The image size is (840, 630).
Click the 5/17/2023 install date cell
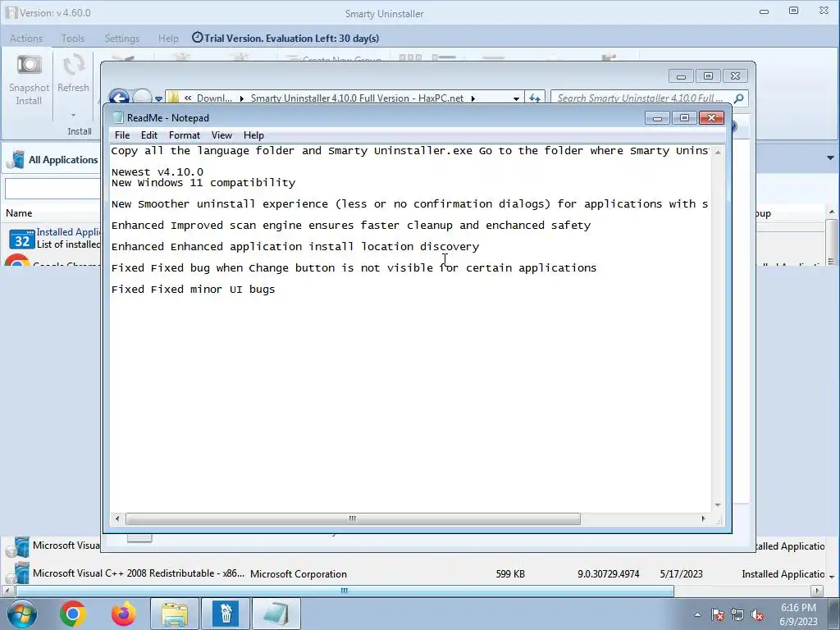click(x=682, y=574)
